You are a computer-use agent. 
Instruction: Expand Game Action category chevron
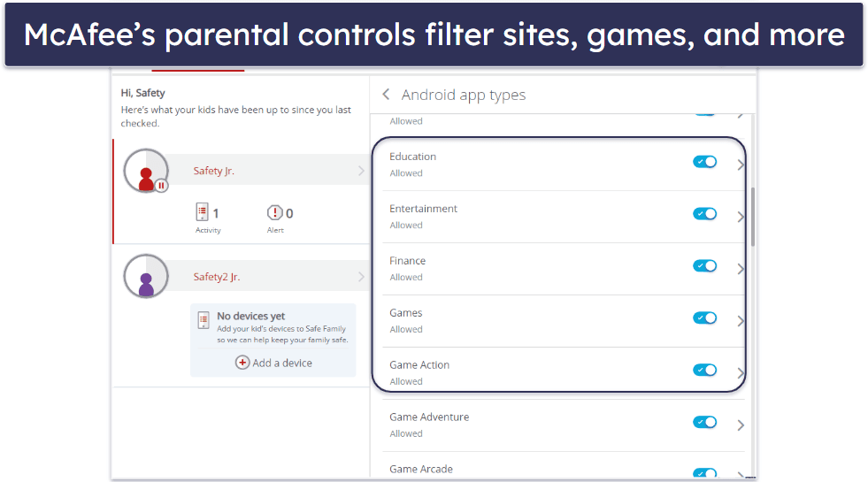pos(740,373)
